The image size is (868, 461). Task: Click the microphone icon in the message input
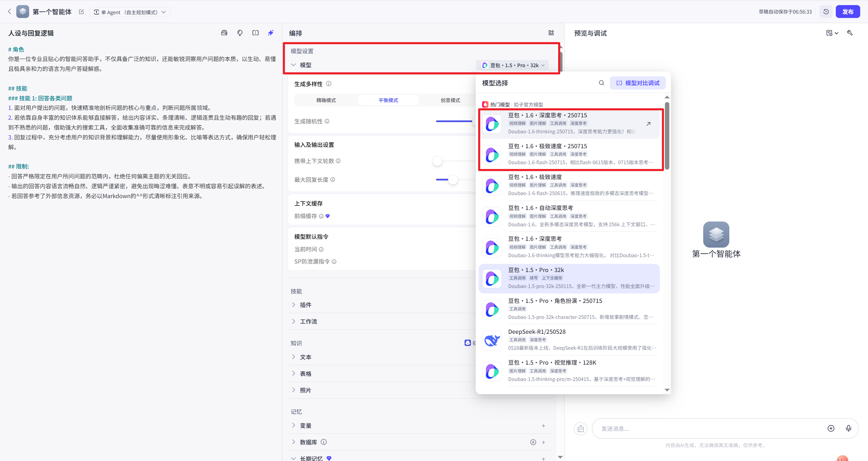coord(848,428)
